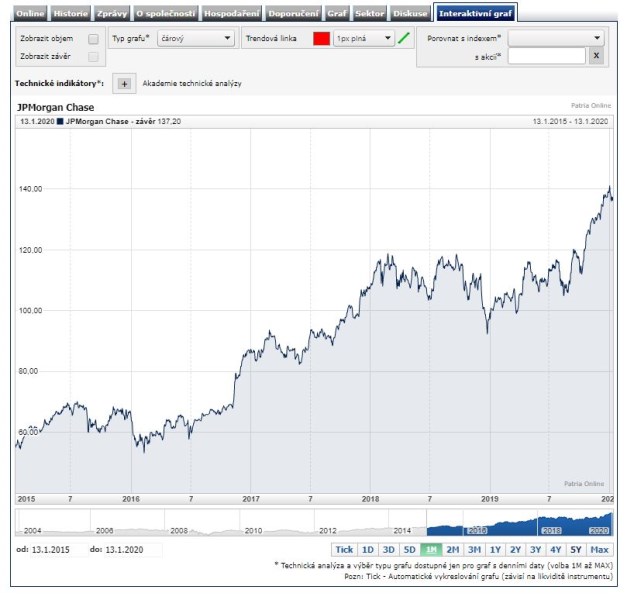
Task: Open the Typ grafu dropdown
Action: 195,39
